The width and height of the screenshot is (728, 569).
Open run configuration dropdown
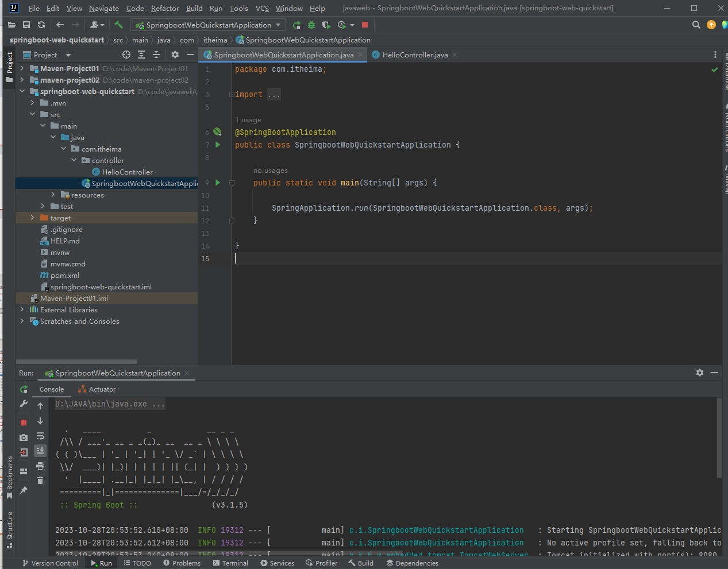click(x=209, y=25)
